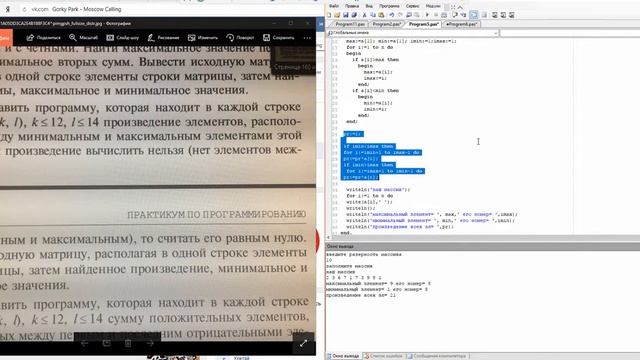Click New file icon in Pascal toolbar

(x=329, y=15)
